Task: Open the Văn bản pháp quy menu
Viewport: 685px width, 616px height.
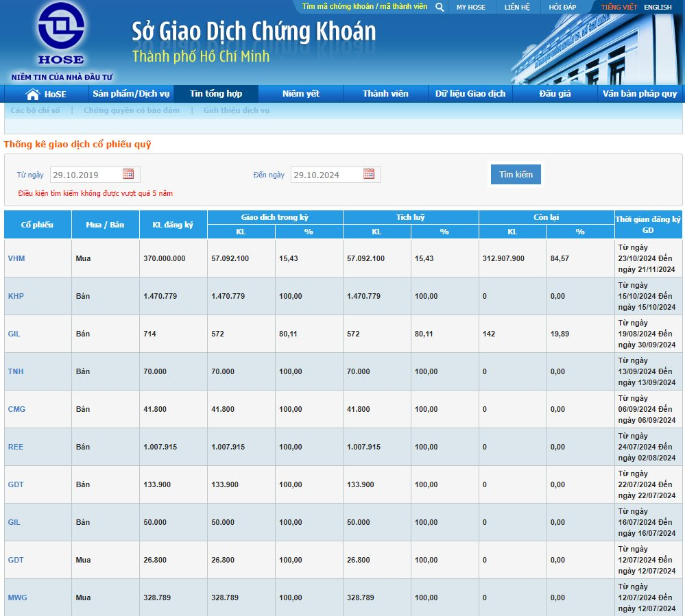Action: [640, 93]
